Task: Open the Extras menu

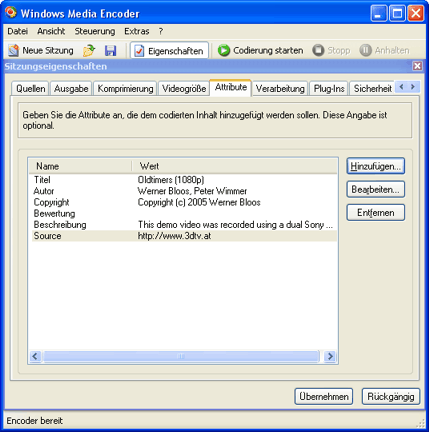Action: 137,31
